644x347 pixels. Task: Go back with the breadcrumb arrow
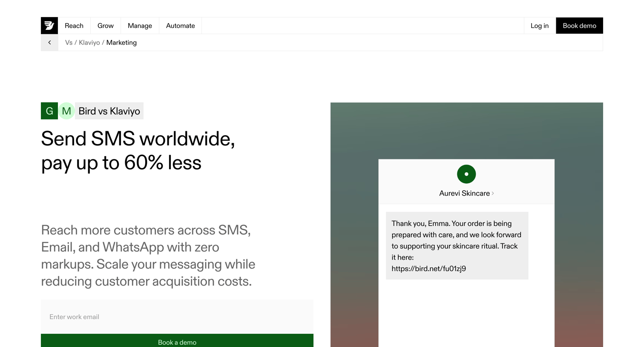pyautogui.click(x=49, y=43)
